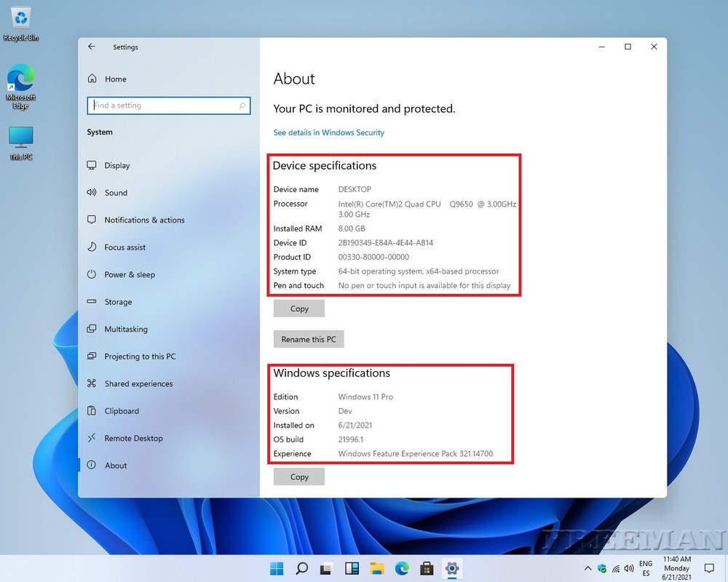Click the 8.00 GB installed RAM value

[352, 229]
